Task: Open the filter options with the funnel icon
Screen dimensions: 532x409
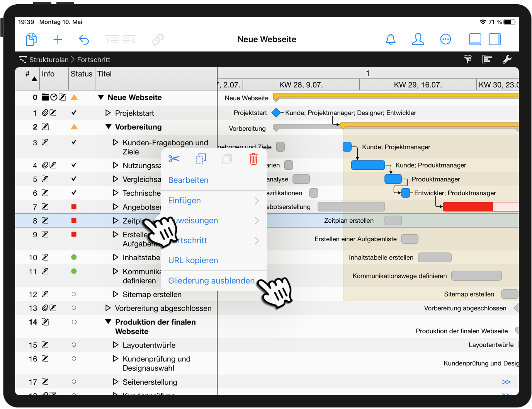Action: (468, 59)
